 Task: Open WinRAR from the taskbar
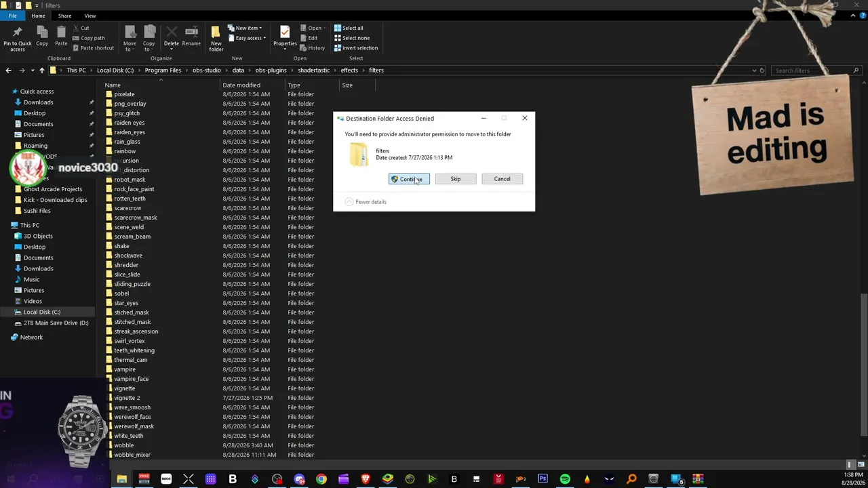698,479
